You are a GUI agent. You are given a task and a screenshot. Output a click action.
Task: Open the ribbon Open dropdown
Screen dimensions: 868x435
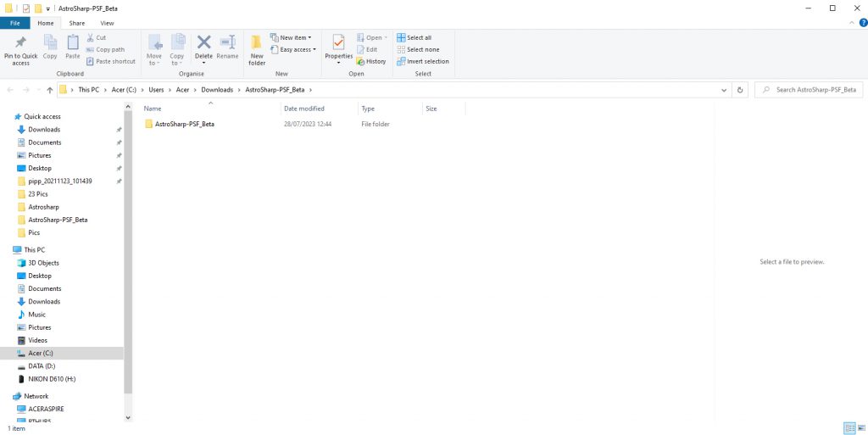(372, 37)
